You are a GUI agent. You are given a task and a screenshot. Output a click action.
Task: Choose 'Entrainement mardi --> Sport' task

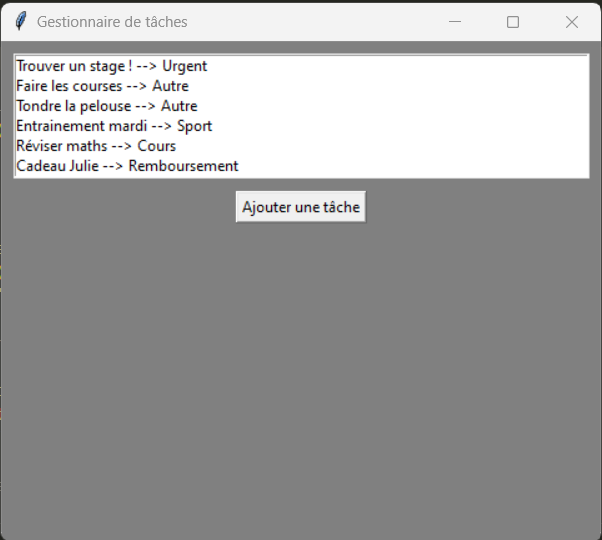click(x=301, y=126)
